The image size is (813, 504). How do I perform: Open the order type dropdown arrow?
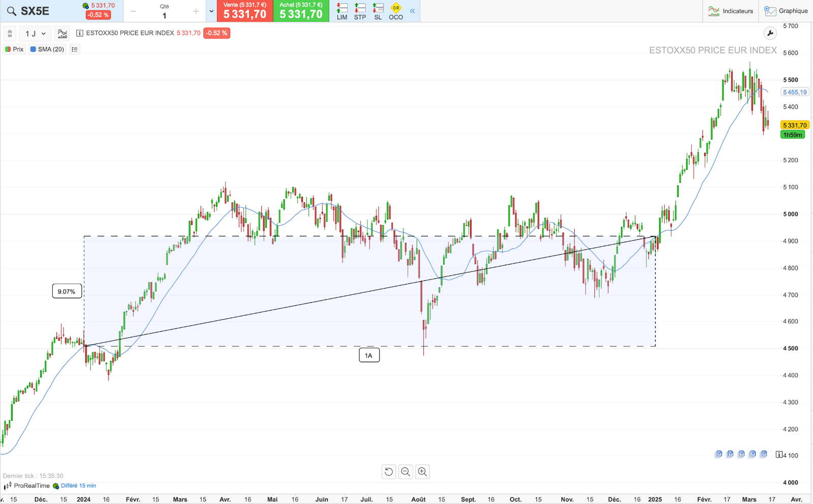pos(211,11)
